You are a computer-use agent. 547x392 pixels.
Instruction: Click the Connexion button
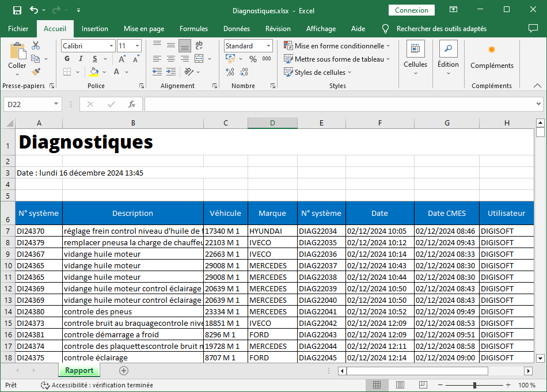[412, 10]
